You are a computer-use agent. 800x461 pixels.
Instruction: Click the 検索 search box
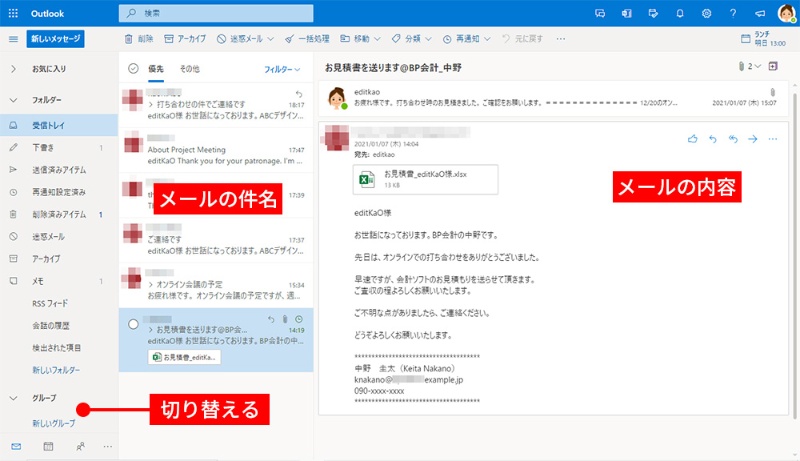tap(216, 13)
